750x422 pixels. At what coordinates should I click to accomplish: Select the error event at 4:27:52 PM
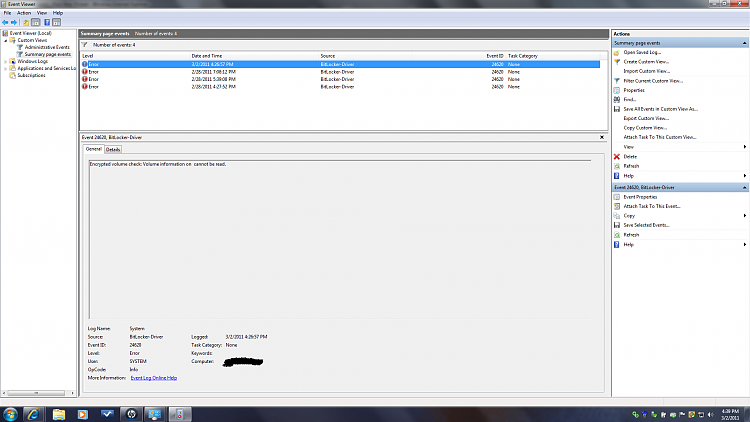340,87
